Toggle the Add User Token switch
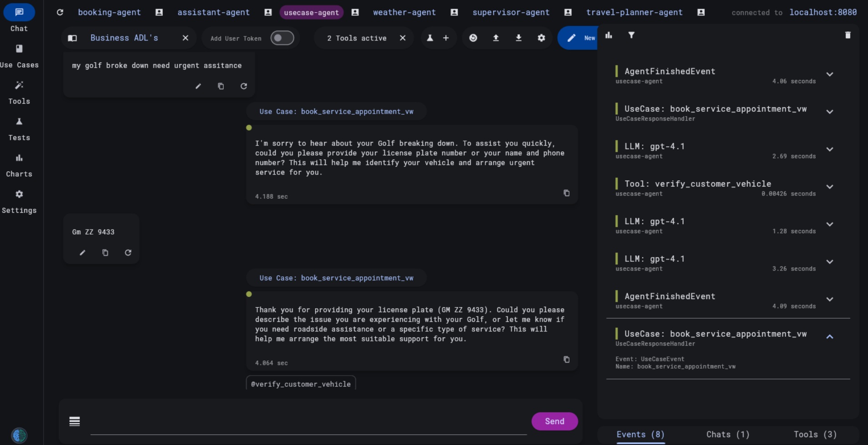 pyautogui.click(x=282, y=38)
